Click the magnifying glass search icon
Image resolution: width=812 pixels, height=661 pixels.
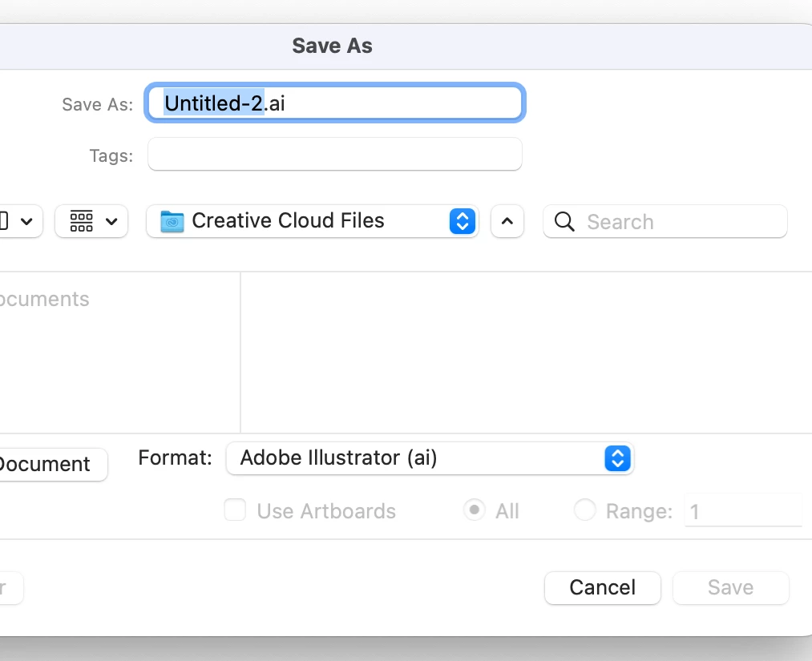pos(564,222)
